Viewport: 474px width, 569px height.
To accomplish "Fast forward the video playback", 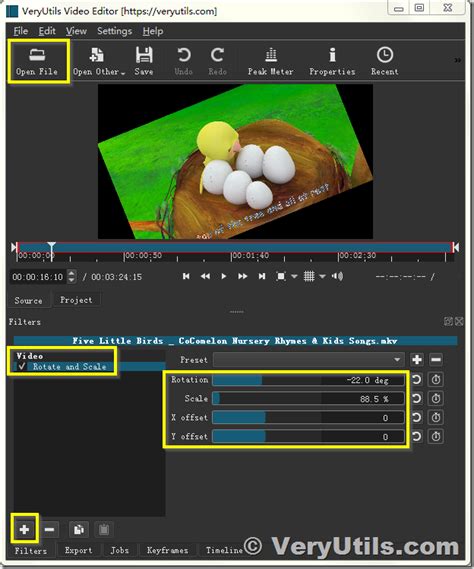I will (242, 277).
